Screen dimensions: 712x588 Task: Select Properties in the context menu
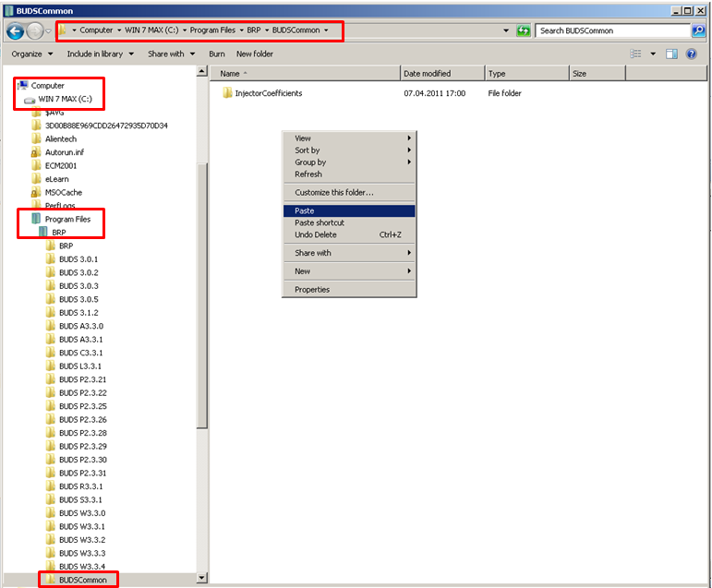(x=312, y=290)
